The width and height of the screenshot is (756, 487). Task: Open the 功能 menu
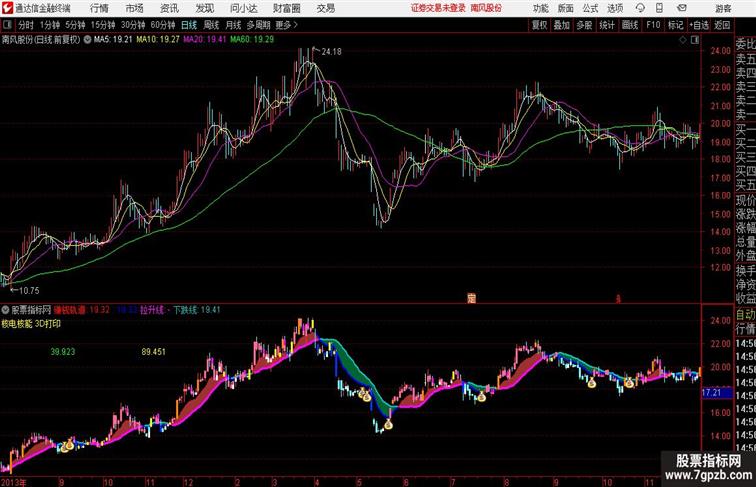[540, 8]
